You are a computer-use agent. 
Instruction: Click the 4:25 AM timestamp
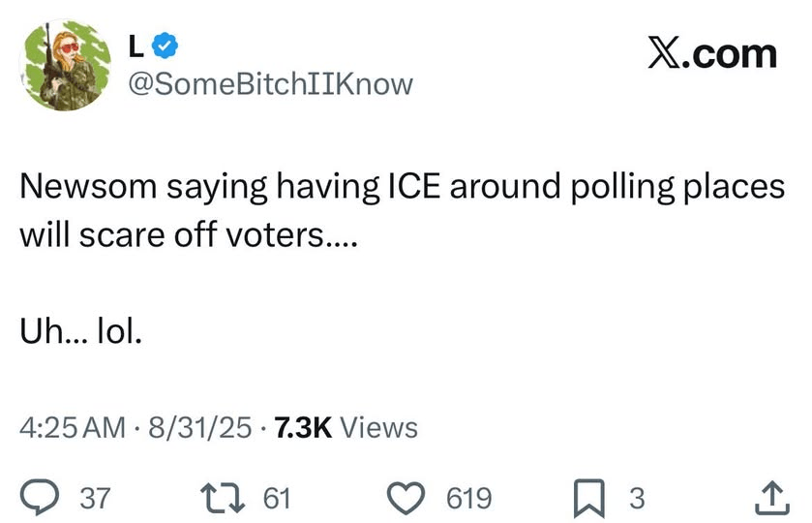(x=73, y=426)
